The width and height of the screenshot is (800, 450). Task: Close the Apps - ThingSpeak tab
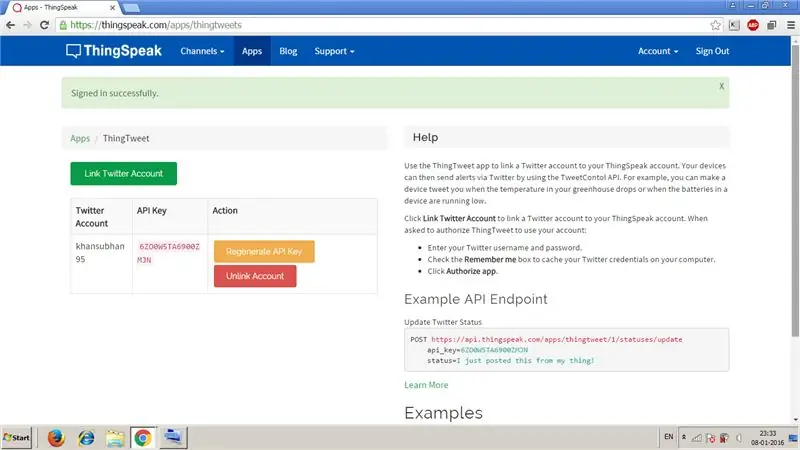click(112, 8)
